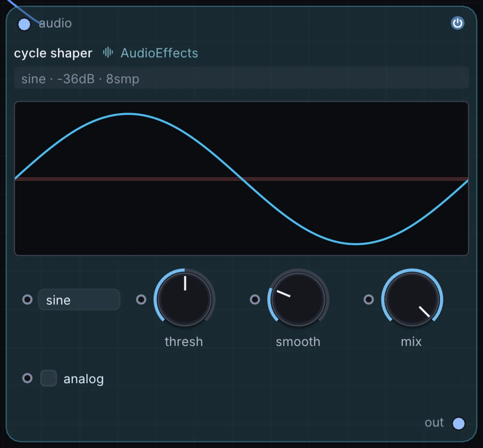Click the AudioEffects waveform icon

108,53
